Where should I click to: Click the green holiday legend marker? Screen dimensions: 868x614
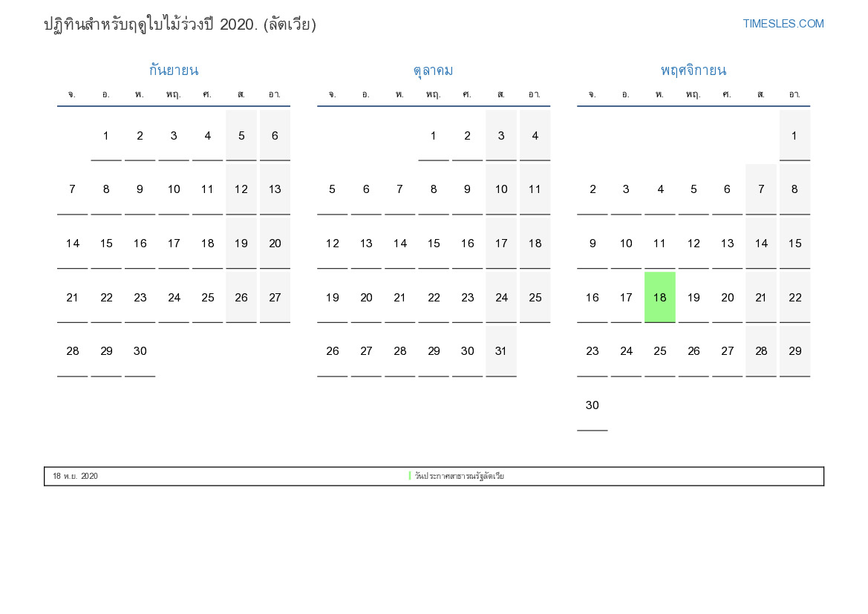[x=410, y=476]
